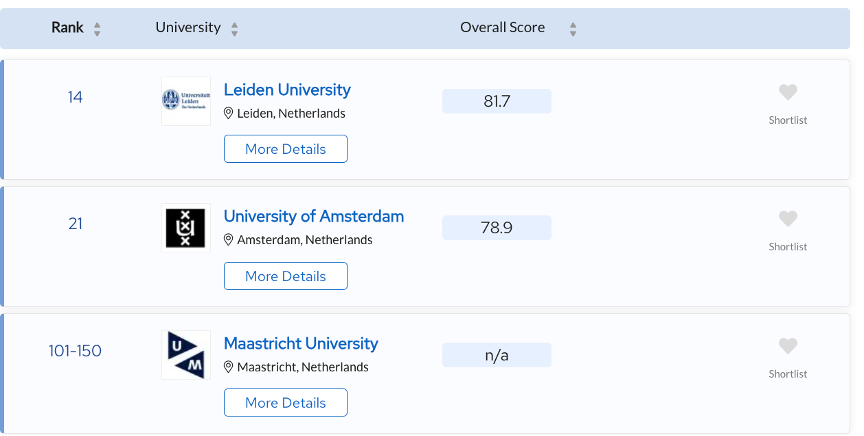The height and width of the screenshot is (436, 864).
Task: Click the Leiden University logo
Action: point(186,101)
